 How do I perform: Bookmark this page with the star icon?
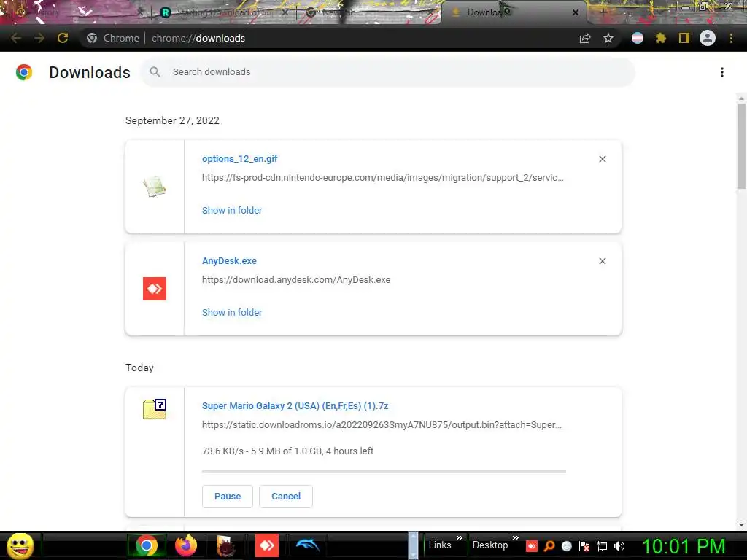[x=608, y=38]
